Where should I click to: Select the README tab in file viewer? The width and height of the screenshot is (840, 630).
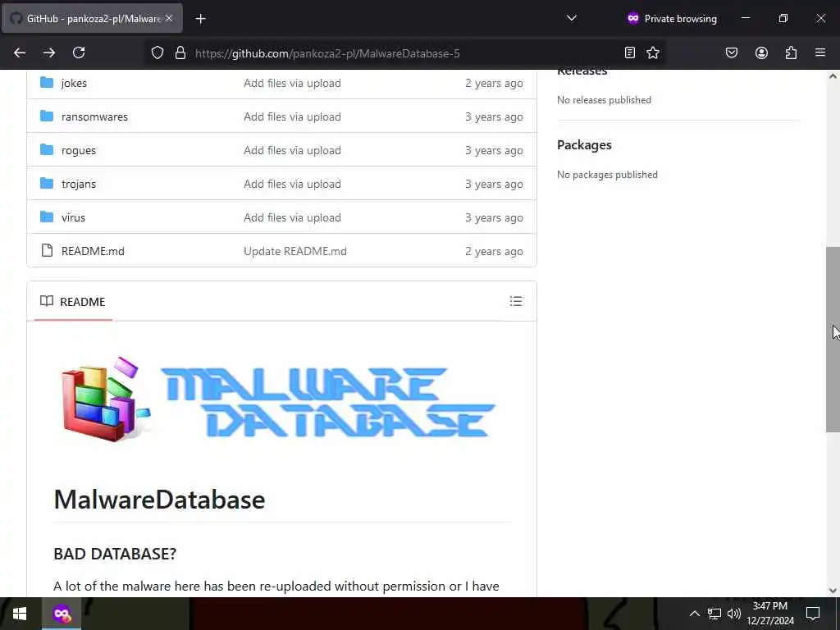(73, 302)
